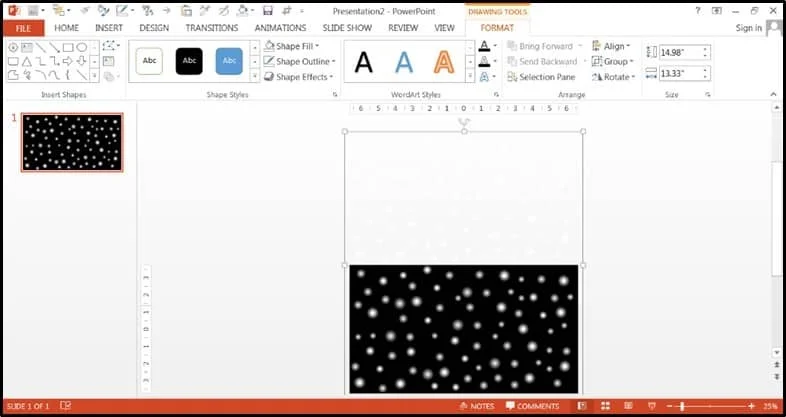This screenshot has height=417, width=786.
Task: Click the Edit Shape icon
Action: [x=110, y=46]
